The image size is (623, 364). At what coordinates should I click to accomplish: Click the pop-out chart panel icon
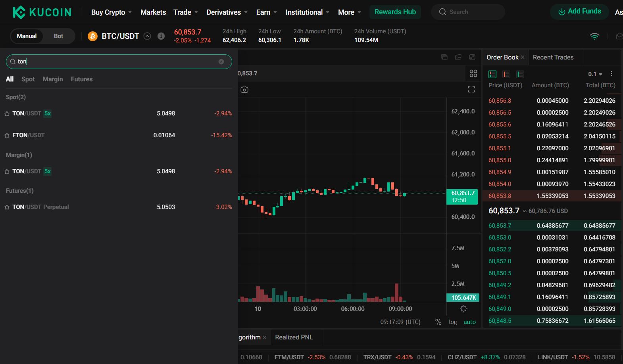(x=458, y=57)
